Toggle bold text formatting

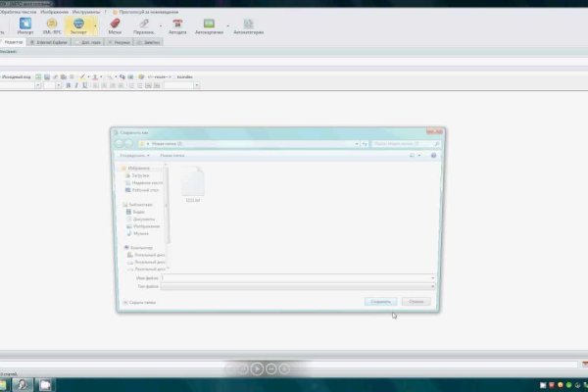click(68, 85)
